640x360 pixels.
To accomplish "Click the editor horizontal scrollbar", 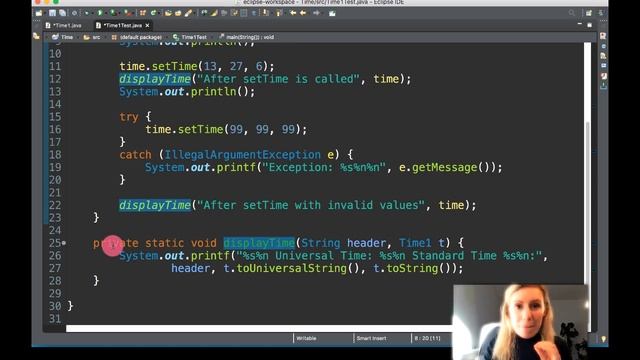I will (x=259, y=329).
